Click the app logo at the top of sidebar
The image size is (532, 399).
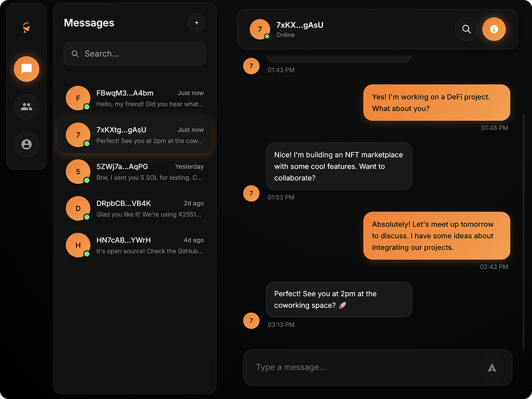pyautogui.click(x=27, y=27)
